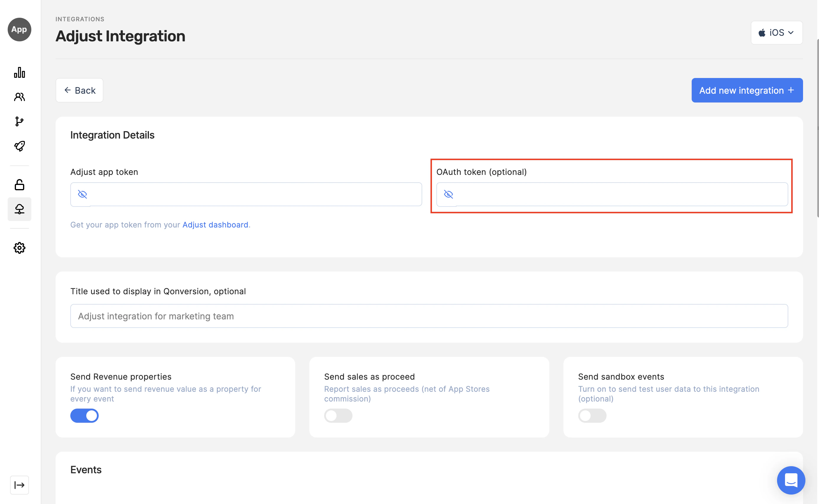Open the iOS platform dropdown

coord(776,33)
